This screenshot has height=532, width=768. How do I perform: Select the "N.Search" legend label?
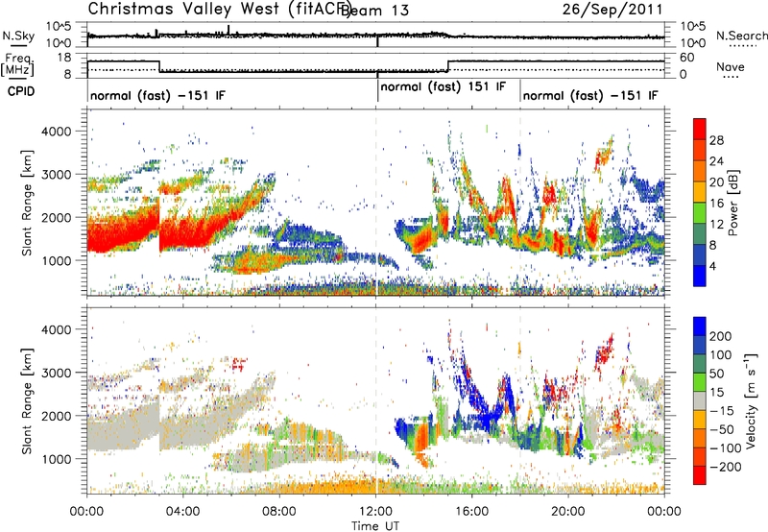click(x=742, y=36)
